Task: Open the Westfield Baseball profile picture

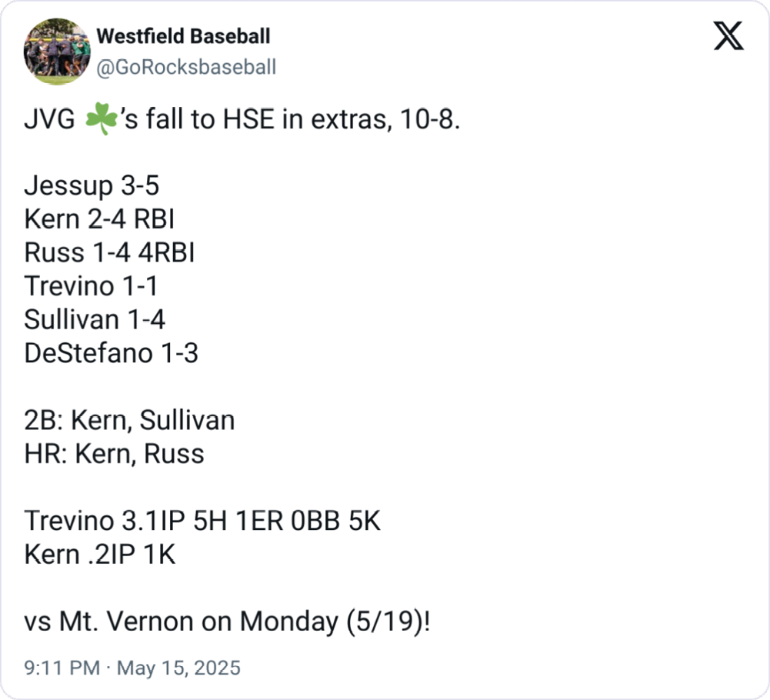Action: click(x=57, y=52)
